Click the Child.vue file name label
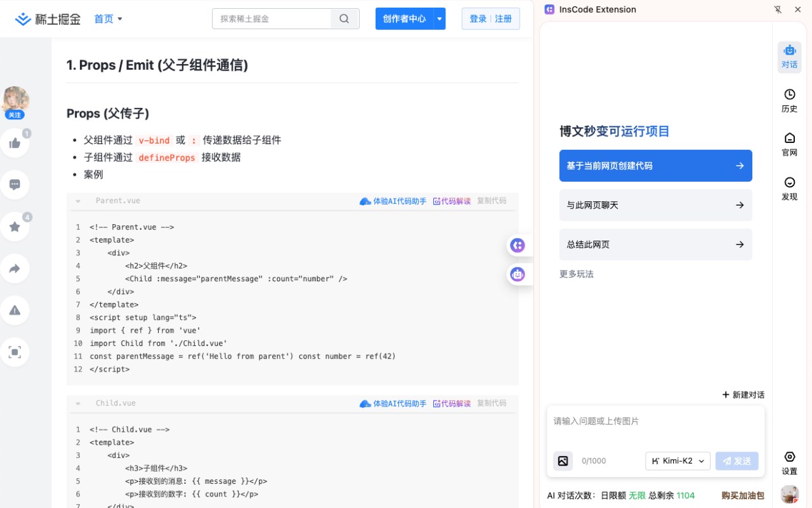 (x=115, y=403)
